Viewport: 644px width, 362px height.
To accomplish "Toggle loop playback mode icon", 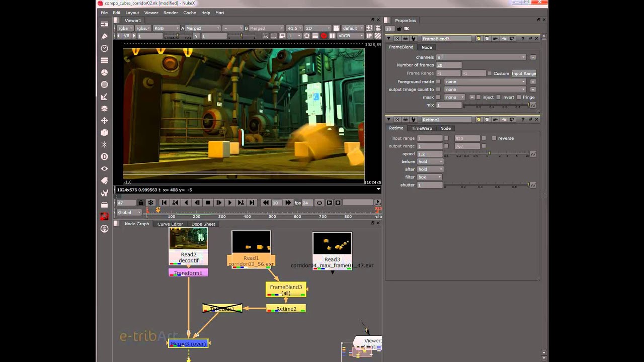I will tap(319, 203).
